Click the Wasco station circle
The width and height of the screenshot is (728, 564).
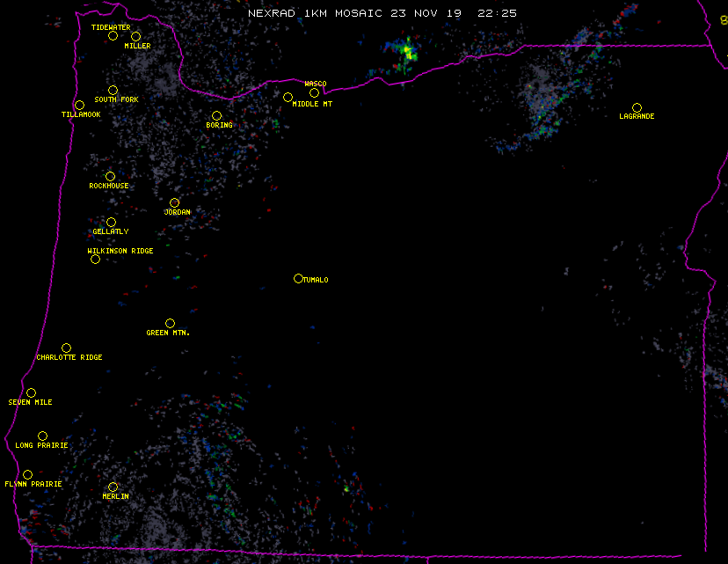(314, 93)
